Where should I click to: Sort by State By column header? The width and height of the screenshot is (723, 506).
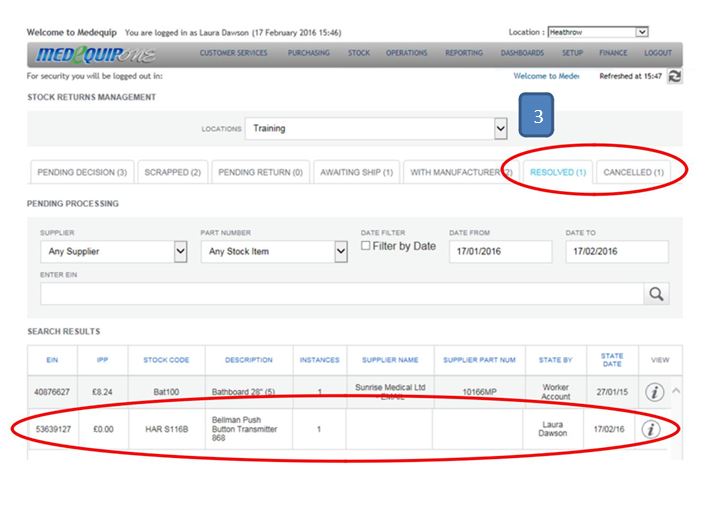(x=555, y=360)
